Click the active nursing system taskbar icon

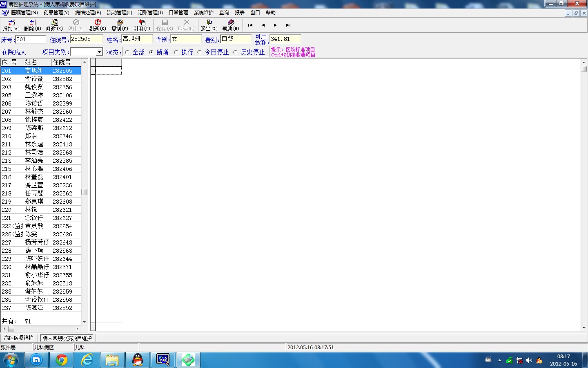click(188, 360)
